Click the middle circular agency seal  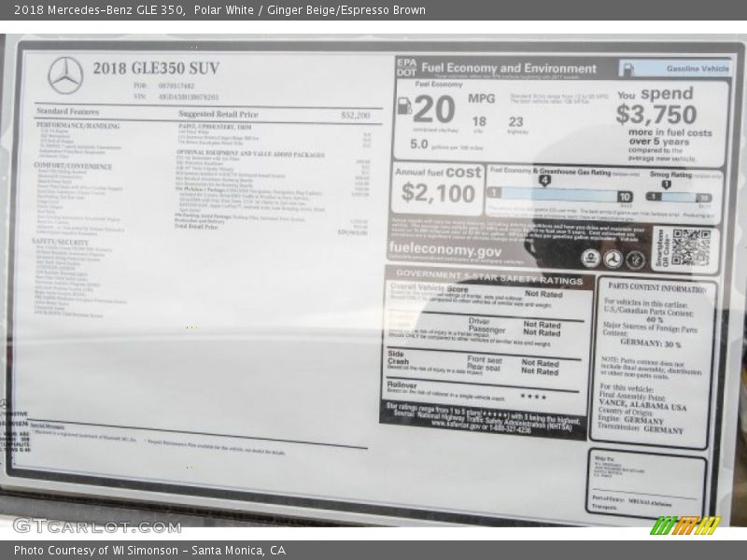coord(613,259)
